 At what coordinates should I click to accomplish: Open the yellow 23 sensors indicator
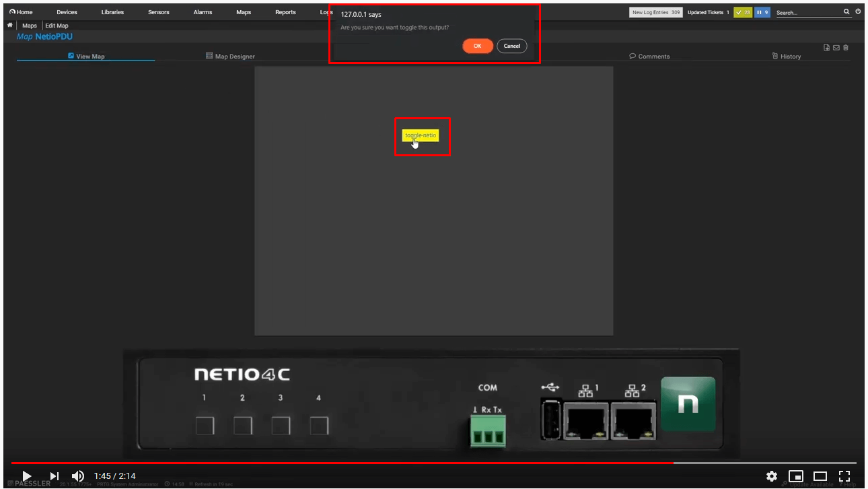pos(743,12)
